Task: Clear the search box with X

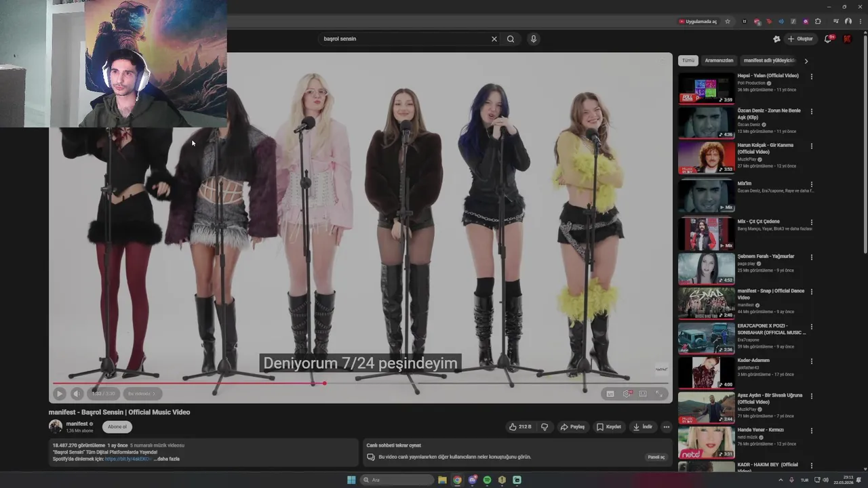Action: 494,39
